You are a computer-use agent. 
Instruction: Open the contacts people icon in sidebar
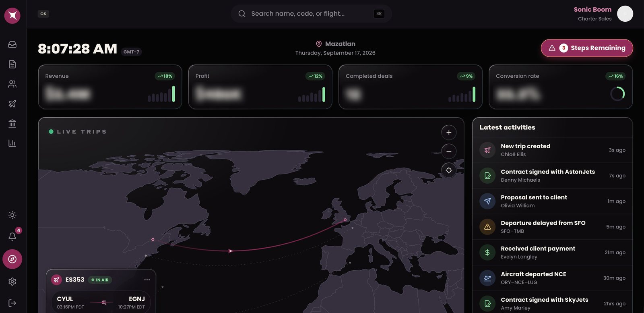tap(12, 84)
